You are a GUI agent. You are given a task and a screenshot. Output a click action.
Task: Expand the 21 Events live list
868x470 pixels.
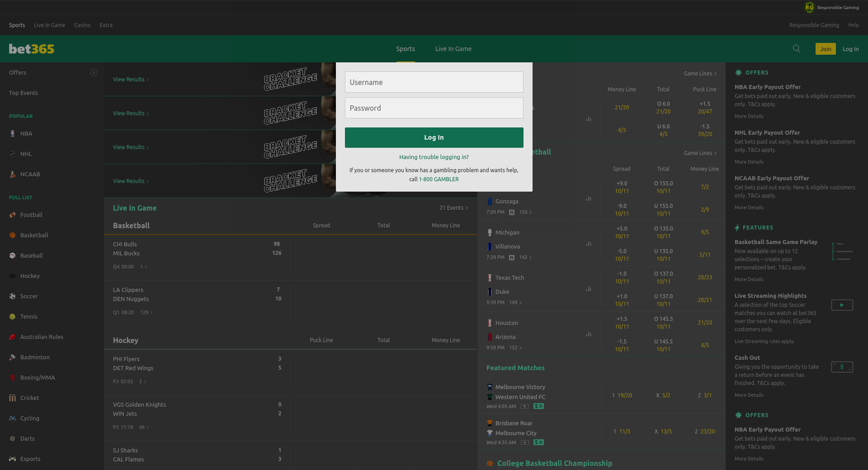[x=453, y=208]
